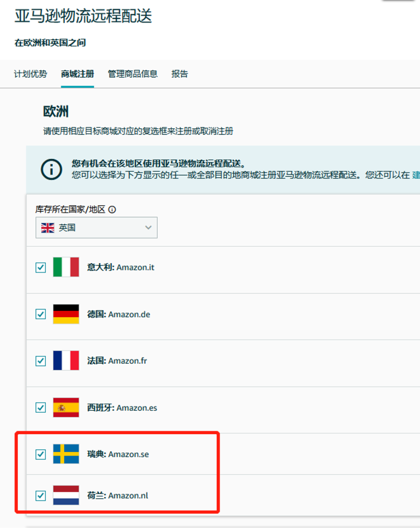Click the UK flag in the country dropdown
The image size is (420, 528).
(x=48, y=228)
